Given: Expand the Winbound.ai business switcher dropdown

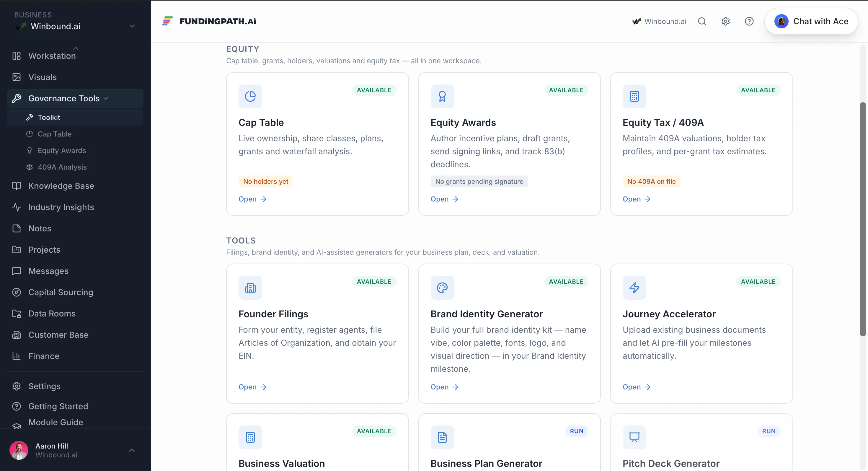Looking at the screenshot, I should (x=132, y=26).
